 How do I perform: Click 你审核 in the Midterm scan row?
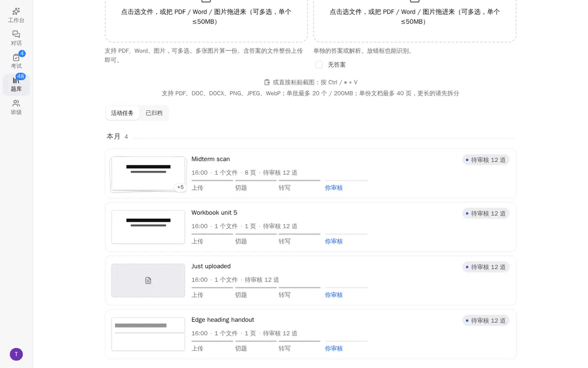[x=334, y=187]
